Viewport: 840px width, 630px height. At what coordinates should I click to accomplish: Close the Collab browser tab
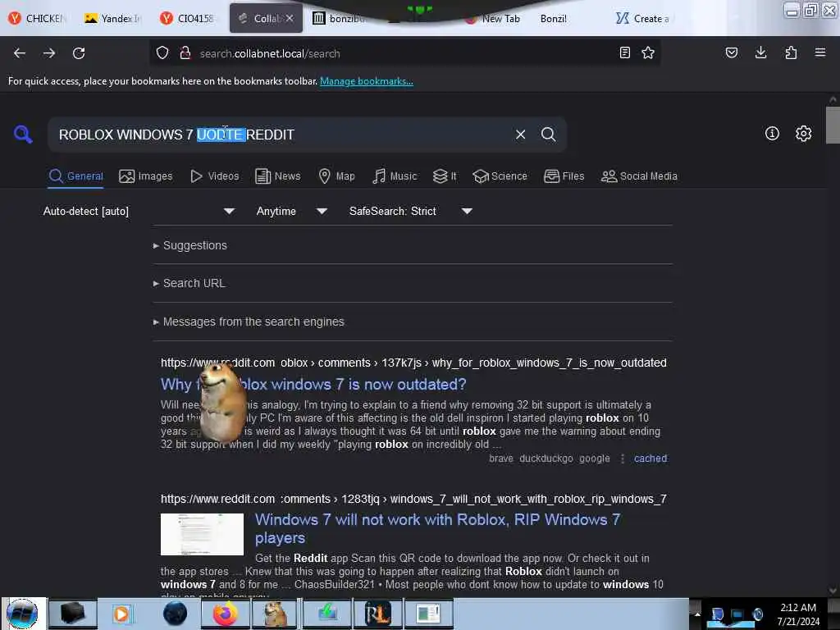290,18
